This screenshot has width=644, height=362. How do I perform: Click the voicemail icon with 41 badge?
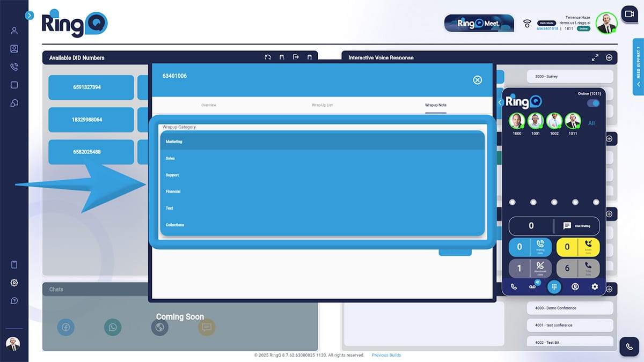point(532,286)
